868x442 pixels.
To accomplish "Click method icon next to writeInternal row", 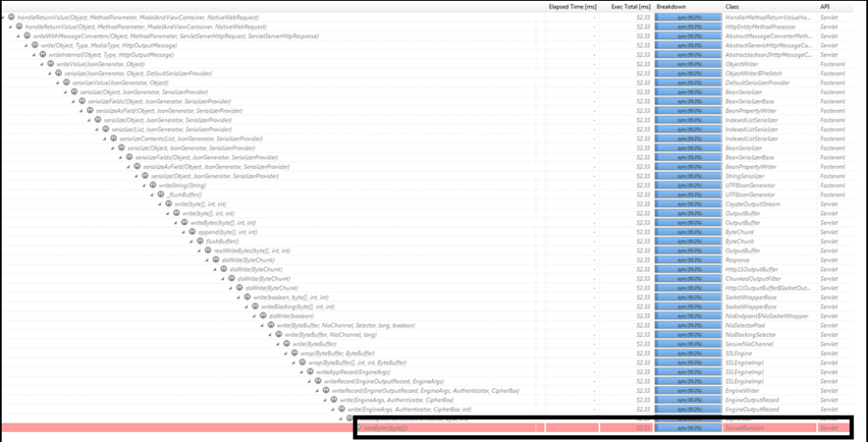I will pyautogui.click(x=43, y=55).
